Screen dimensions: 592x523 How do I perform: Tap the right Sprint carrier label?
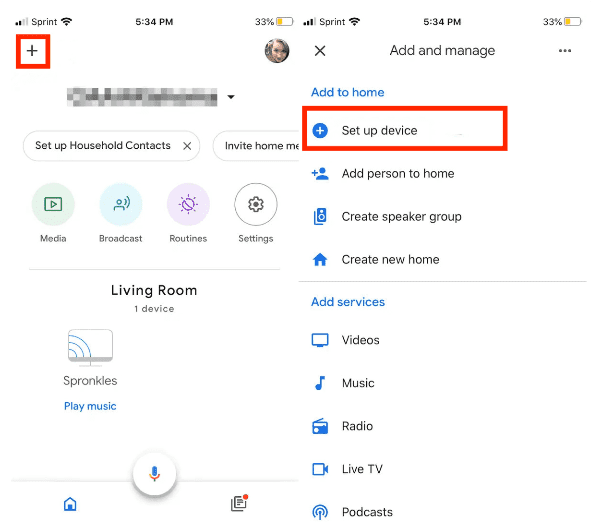[x=332, y=22]
